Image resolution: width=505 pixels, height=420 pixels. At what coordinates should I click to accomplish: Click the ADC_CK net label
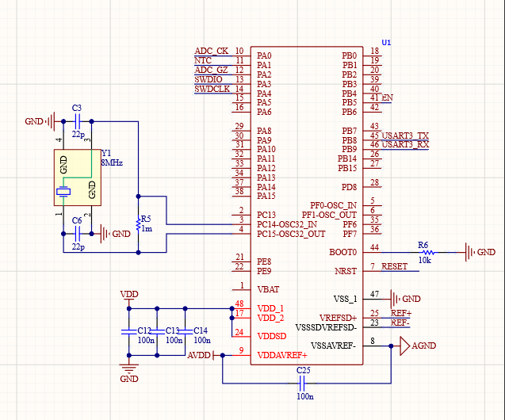(x=211, y=52)
